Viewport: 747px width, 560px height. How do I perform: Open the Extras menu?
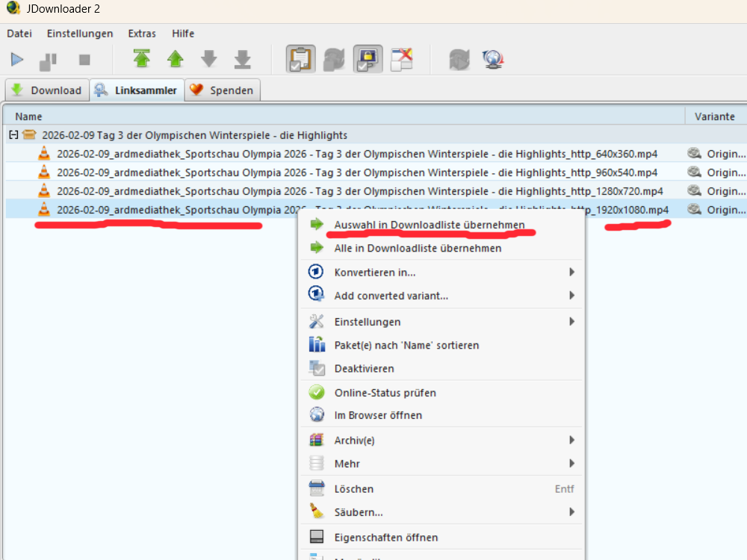point(142,34)
